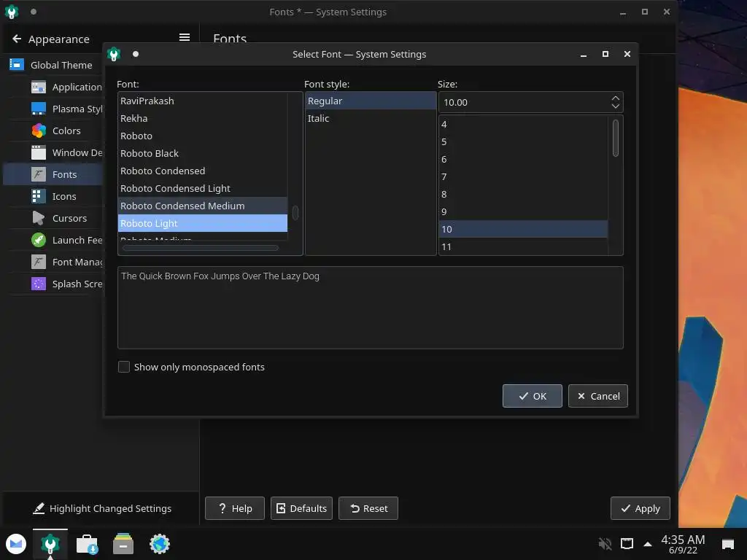Select size 10 in size list
The width and height of the screenshot is (747, 560).
[x=523, y=229]
